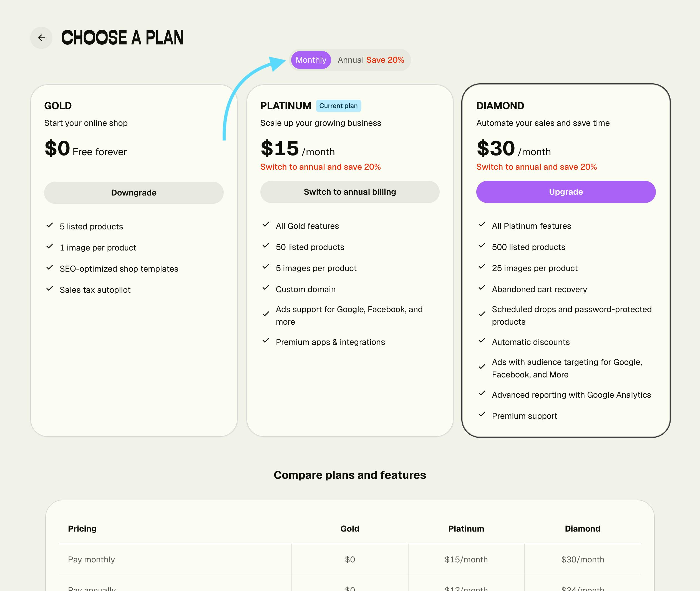This screenshot has width=700, height=591.
Task: Switch to Annual billing option
Action: pos(371,60)
